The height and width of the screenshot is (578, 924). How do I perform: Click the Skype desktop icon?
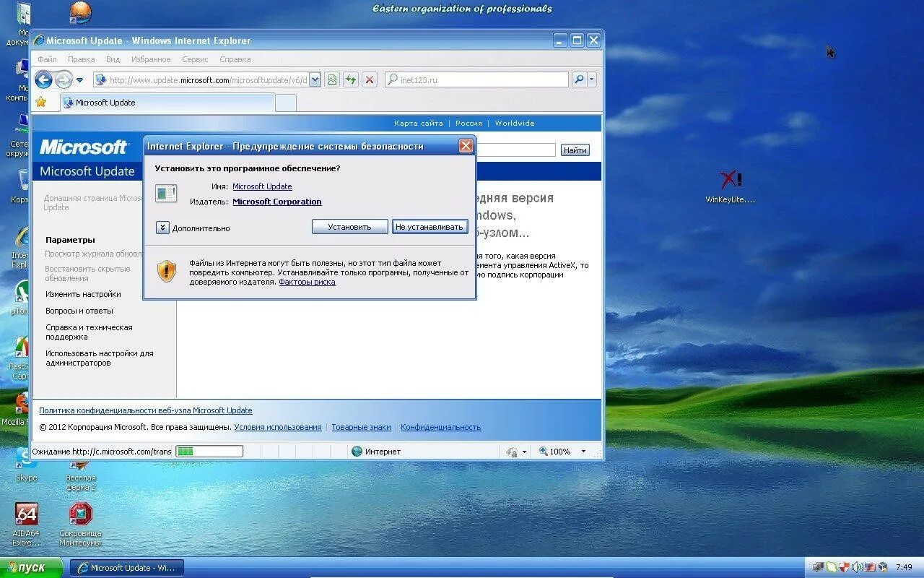(26, 464)
